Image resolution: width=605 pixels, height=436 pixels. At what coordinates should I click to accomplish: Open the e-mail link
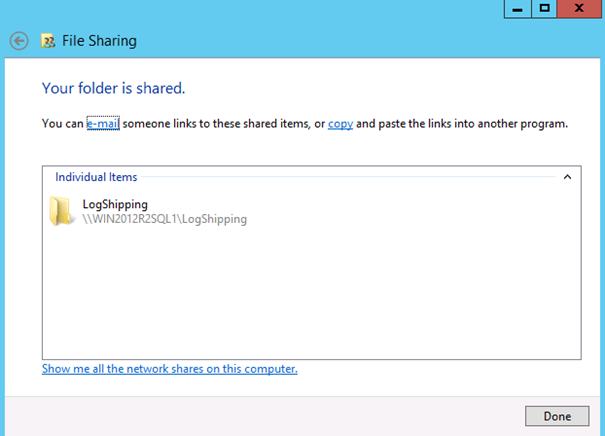pos(103,124)
